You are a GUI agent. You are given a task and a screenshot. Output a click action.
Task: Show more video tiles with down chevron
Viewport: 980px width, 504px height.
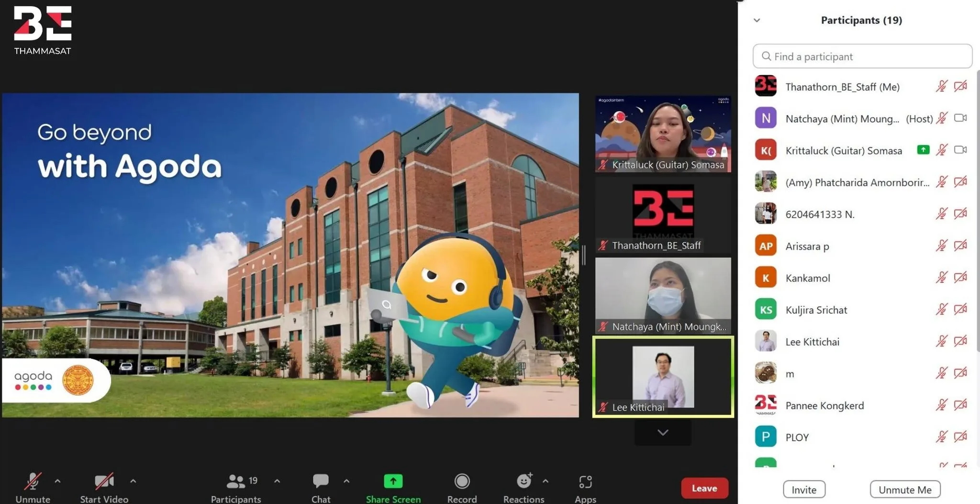point(663,433)
